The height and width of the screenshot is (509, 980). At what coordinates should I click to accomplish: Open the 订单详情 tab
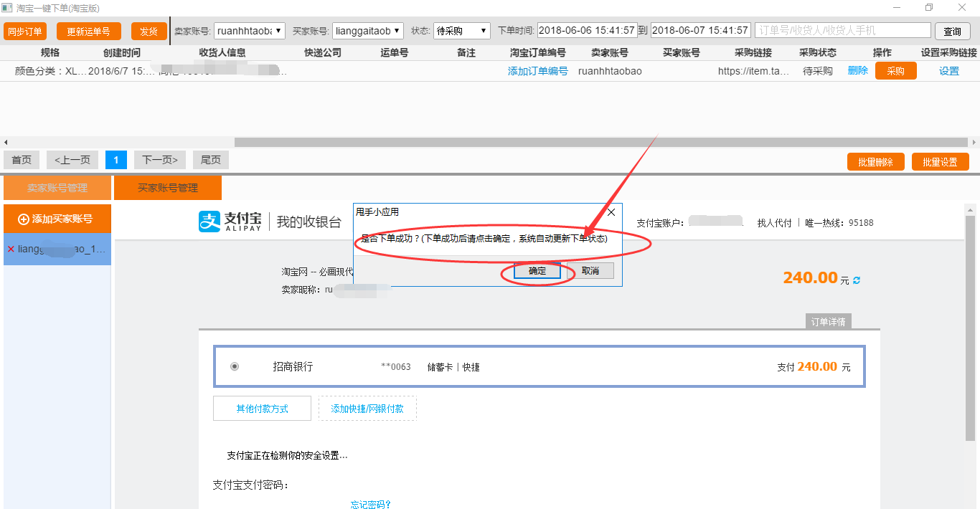coord(829,322)
